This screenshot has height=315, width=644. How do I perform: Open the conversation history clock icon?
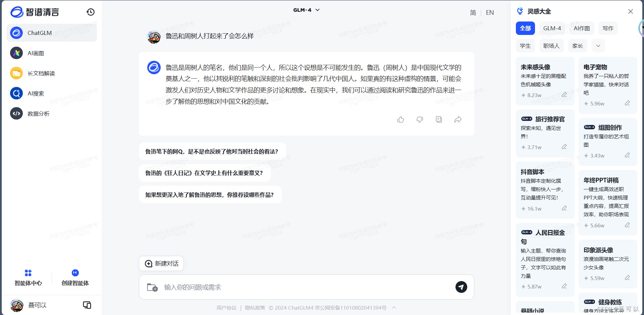(x=90, y=12)
